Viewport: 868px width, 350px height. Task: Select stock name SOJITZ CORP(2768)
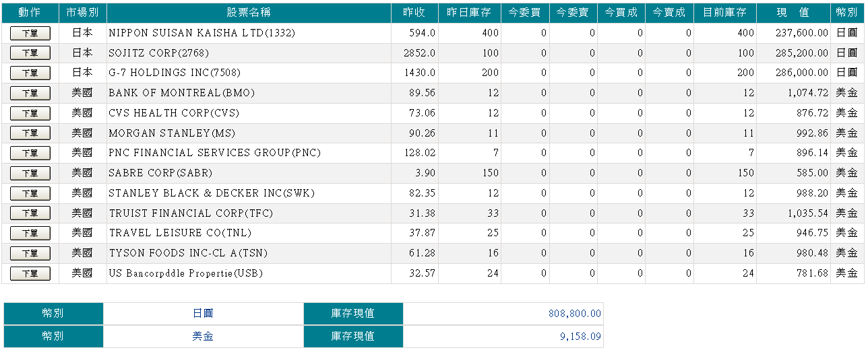pyautogui.click(x=158, y=53)
